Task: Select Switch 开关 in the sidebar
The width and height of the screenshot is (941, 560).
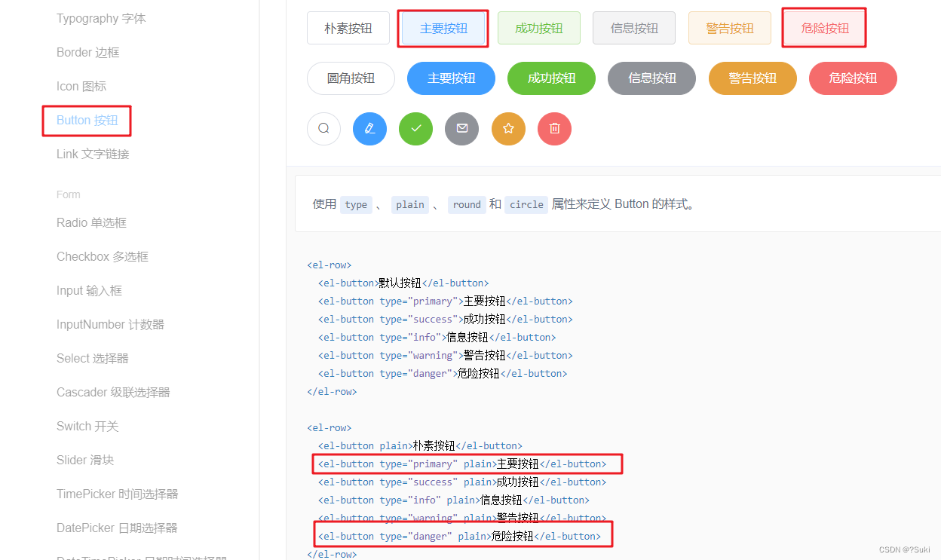Action: [x=87, y=427]
